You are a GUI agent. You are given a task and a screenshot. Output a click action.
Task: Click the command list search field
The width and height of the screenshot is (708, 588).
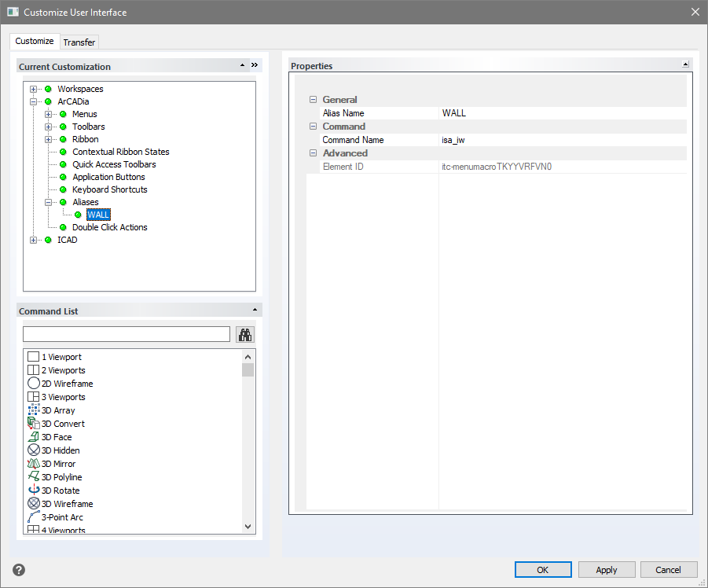coord(127,334)
